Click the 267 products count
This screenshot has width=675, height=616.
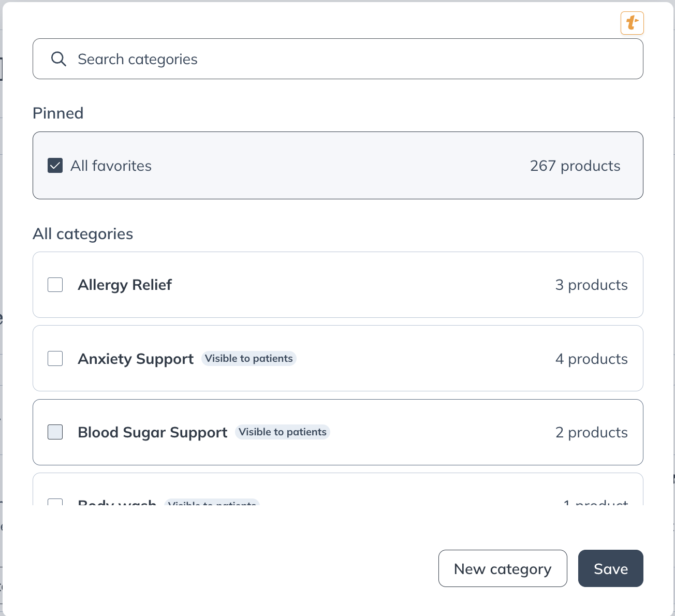coord(575,166)
